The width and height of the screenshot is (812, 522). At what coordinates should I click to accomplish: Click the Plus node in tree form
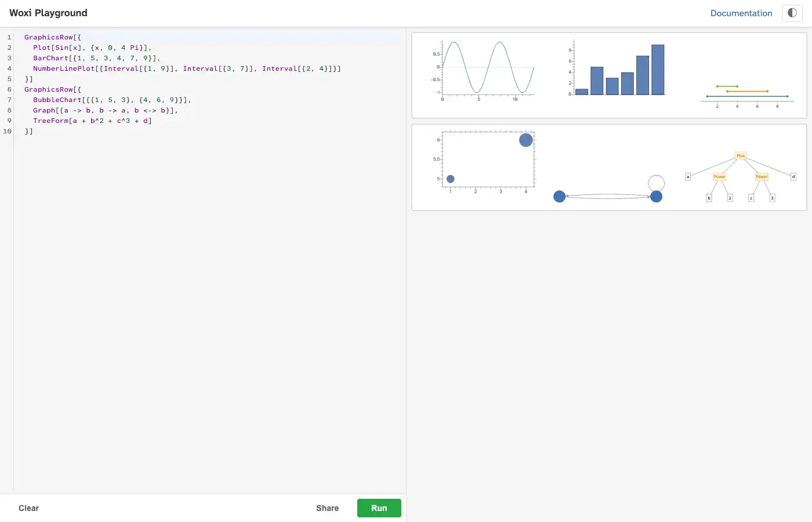pos(741,155)
